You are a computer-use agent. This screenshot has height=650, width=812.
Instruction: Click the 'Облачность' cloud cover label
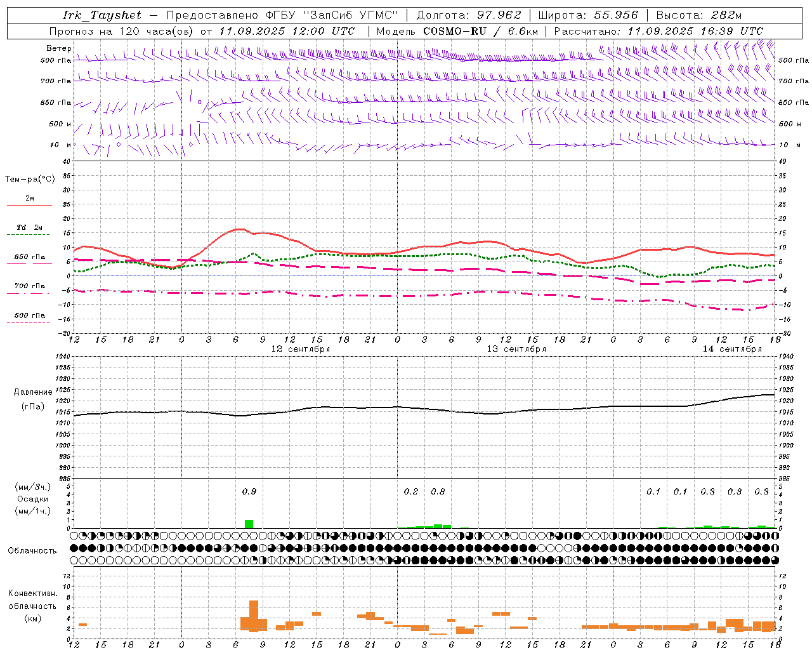click(x=32, y=551)
